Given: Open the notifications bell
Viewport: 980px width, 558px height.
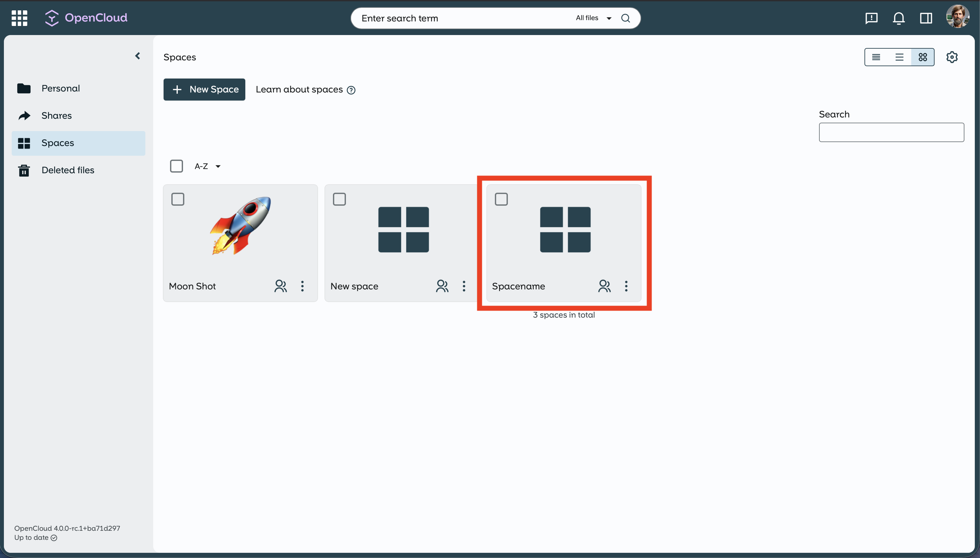Looking at the screenshot, I should [x=898, y=18].
